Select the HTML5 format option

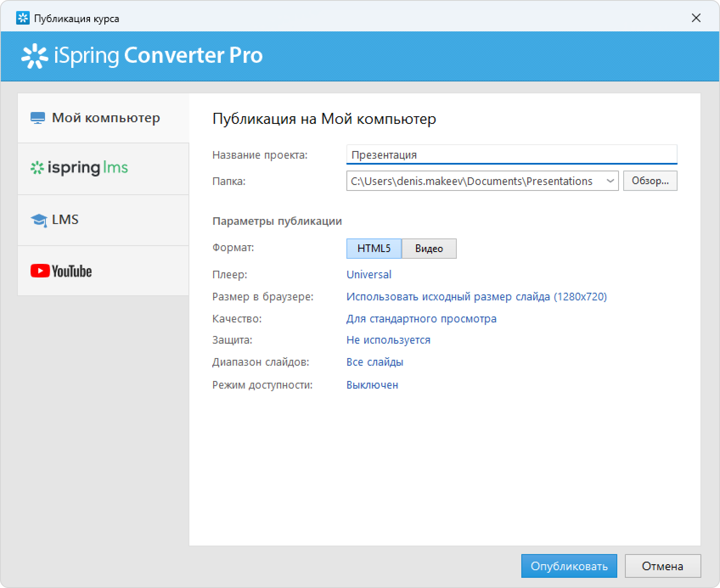pyautogui.click(x=374, y=249)
